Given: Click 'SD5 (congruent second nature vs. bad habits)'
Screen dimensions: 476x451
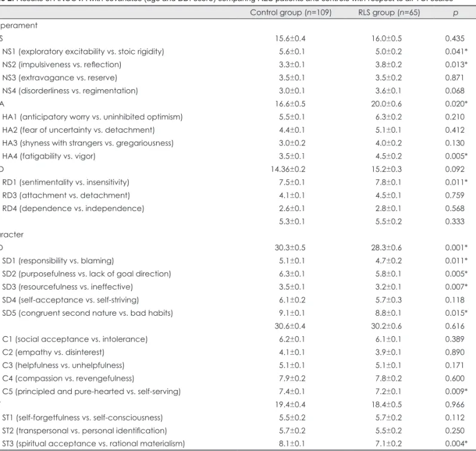Looking at the screenshot, I should pos(87,313).
